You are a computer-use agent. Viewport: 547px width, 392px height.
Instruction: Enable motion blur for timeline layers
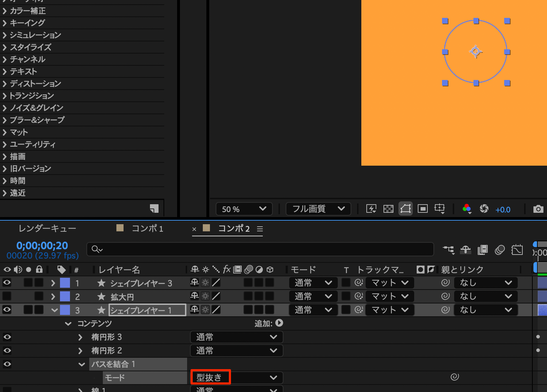[500, 250]
